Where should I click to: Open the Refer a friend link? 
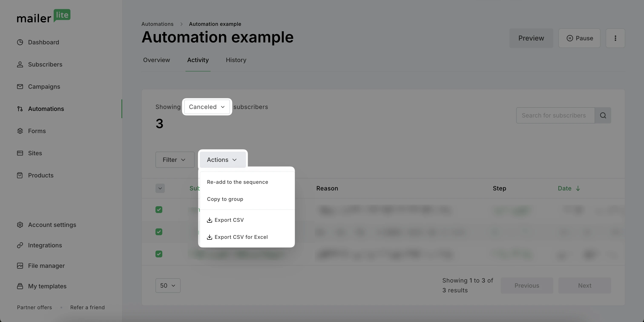pos(88,307)
